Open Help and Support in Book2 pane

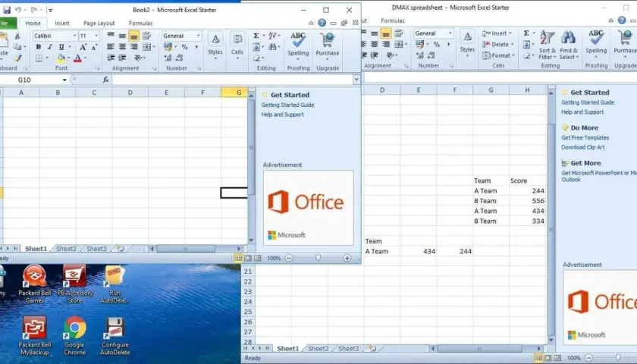(282, 115)
